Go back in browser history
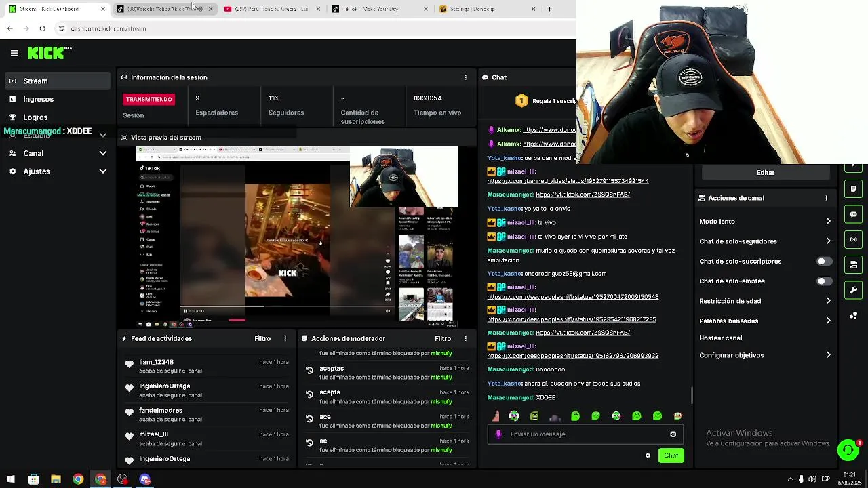This screenshot has height=488, width=868. pyautogui.click(x=9, y=28)
